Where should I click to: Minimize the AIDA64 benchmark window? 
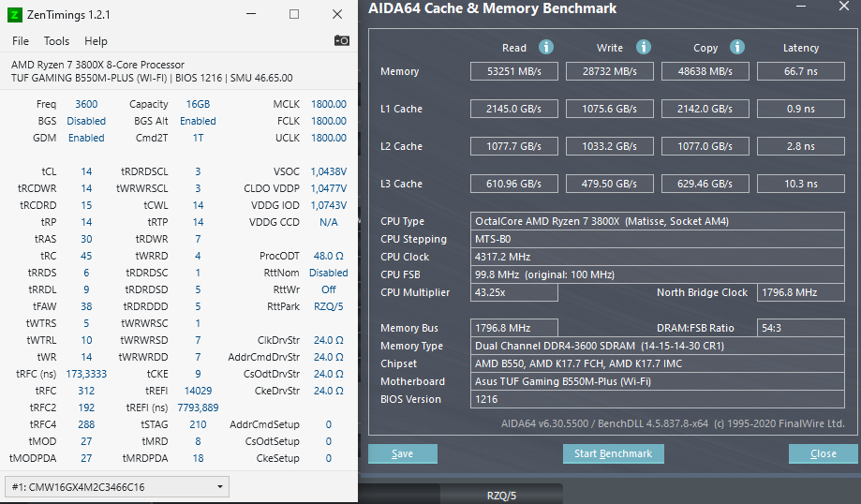pyautogui.click(x=801, y=7)
